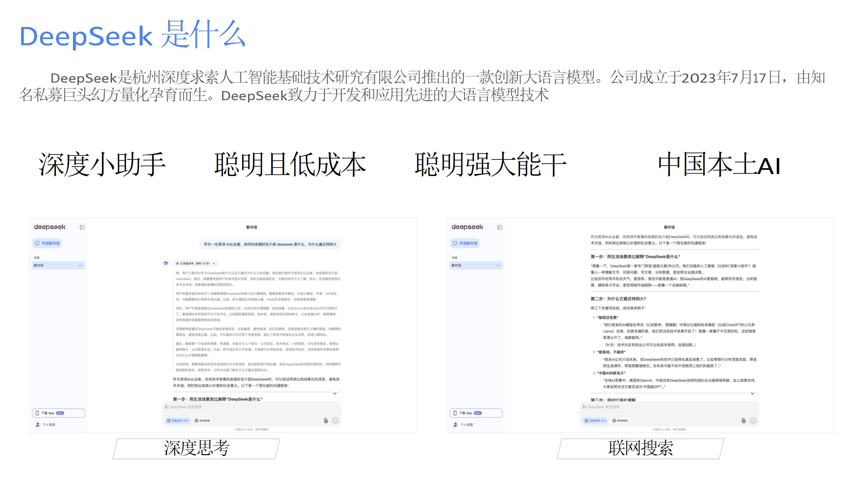Screen dimensions: 868x488
Task: Click 开启新对话 button in left screenshot
Action: coord(48,243)
